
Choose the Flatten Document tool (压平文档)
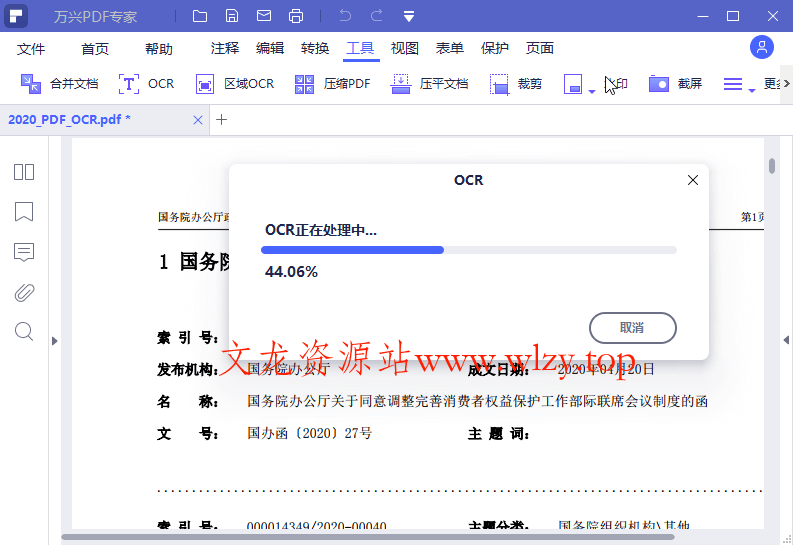pyautogui.click(x=429, y=84)
